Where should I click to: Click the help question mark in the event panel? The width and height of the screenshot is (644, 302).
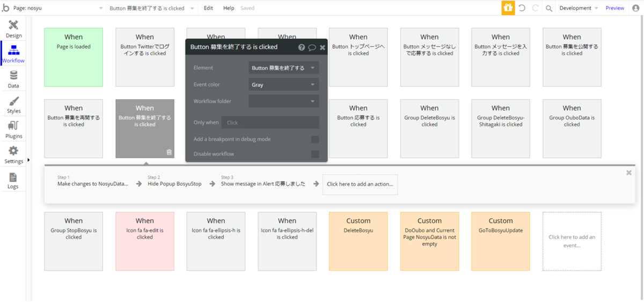point(302,47)
